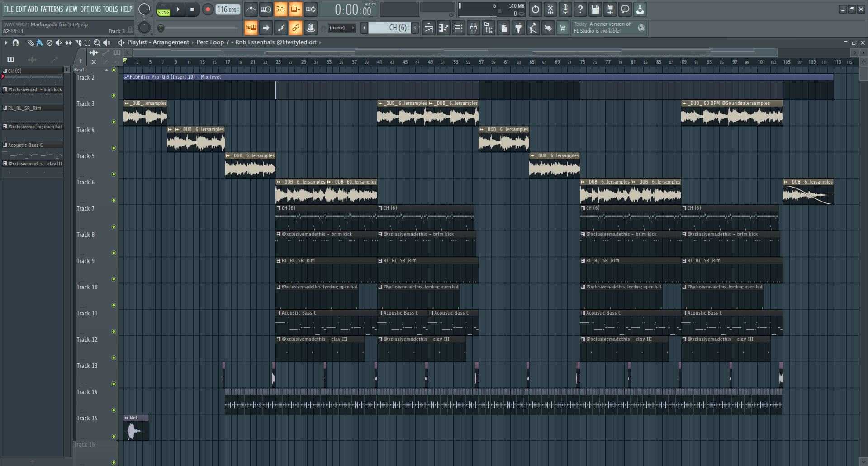Select the Delete tool

(49, 42)
